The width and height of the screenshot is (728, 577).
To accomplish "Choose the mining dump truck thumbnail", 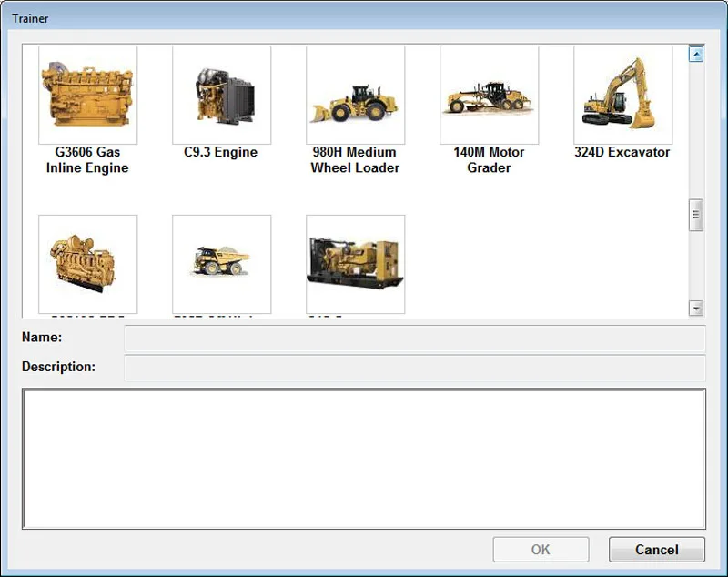I will [221, 264].
